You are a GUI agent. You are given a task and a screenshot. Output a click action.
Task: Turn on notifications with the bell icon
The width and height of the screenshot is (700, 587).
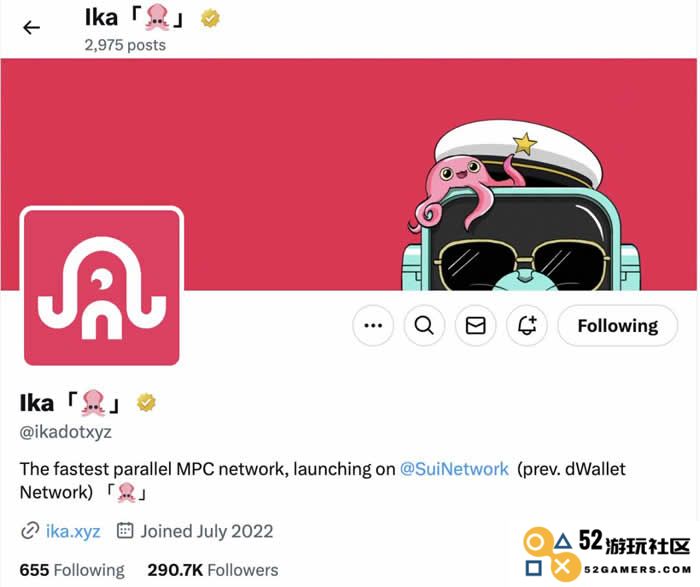pyautogui.click(x=527, y=325)
